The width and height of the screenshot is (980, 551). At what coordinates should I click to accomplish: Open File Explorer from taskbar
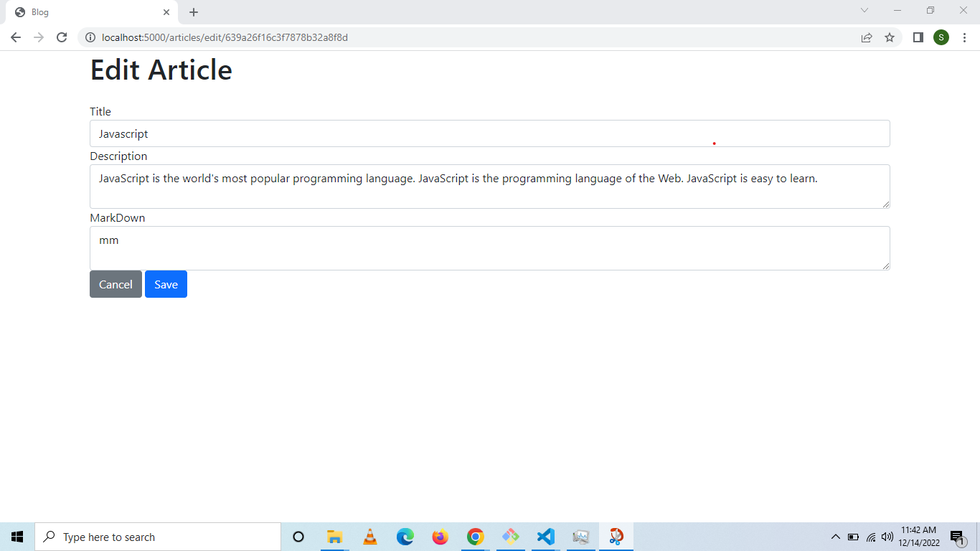pyautogui.click(x=334, y=537)
